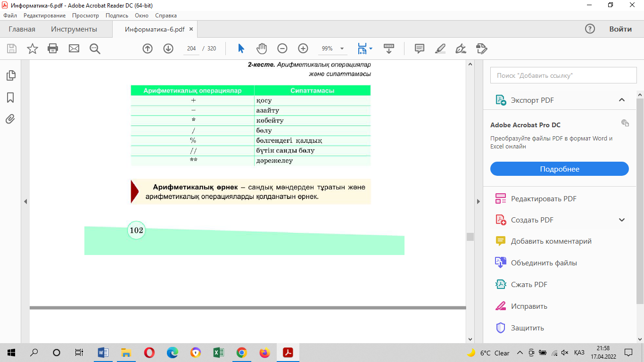Image resolution: width=644 pixels, height=362 pixels.
Task: Click the Send by email envelope icon
Action: [x=74, y=49]
